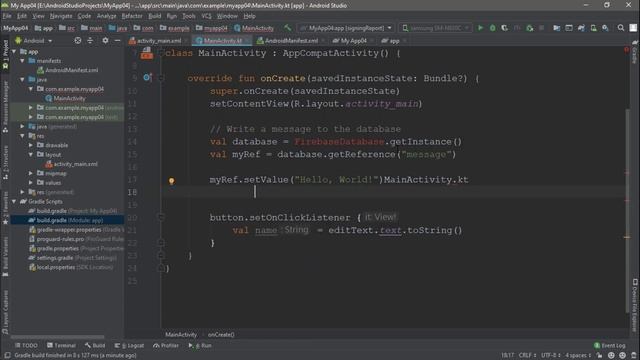
Task: Expand the mipmap folder
Action: [x=31, y=173]
